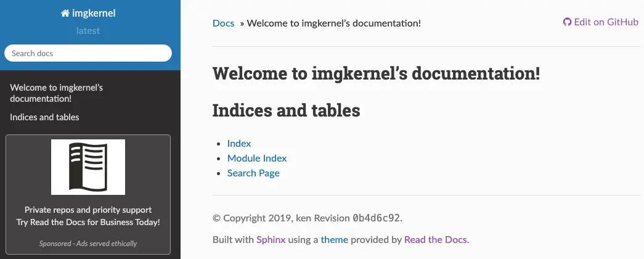Click 'Try Read the Docs for Business Today!'
This screenshot has height=259, width=644.
click(88, 222)
